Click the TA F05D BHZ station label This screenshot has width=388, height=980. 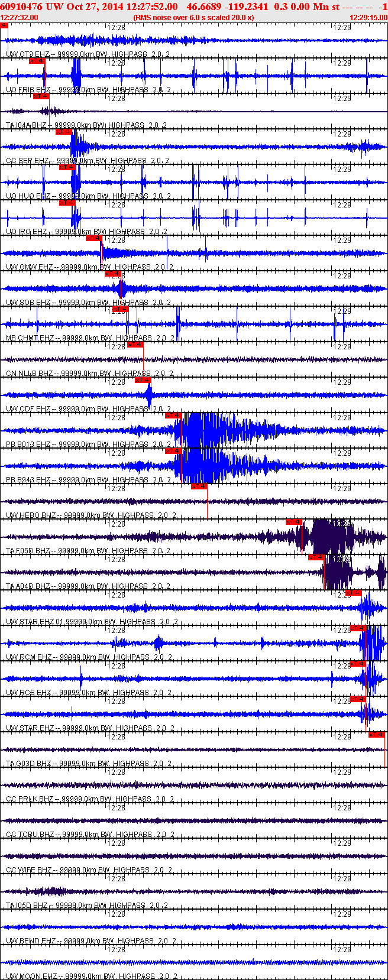coord(88,551)
